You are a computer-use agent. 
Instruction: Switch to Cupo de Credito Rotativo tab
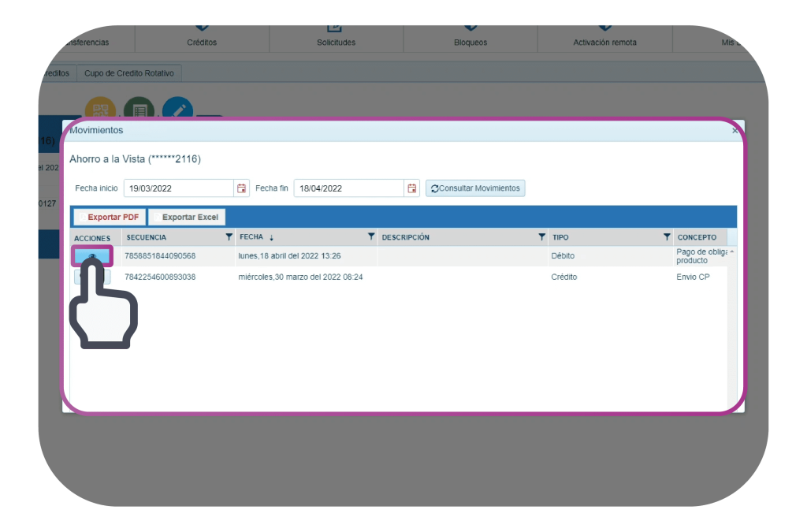[x=130, y=73]
